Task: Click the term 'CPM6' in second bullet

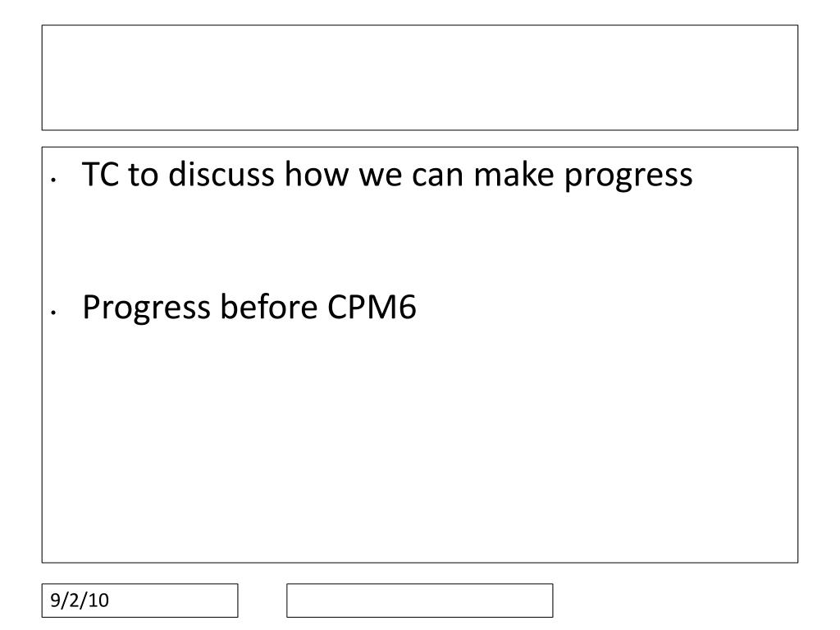Action: point(372,307)
